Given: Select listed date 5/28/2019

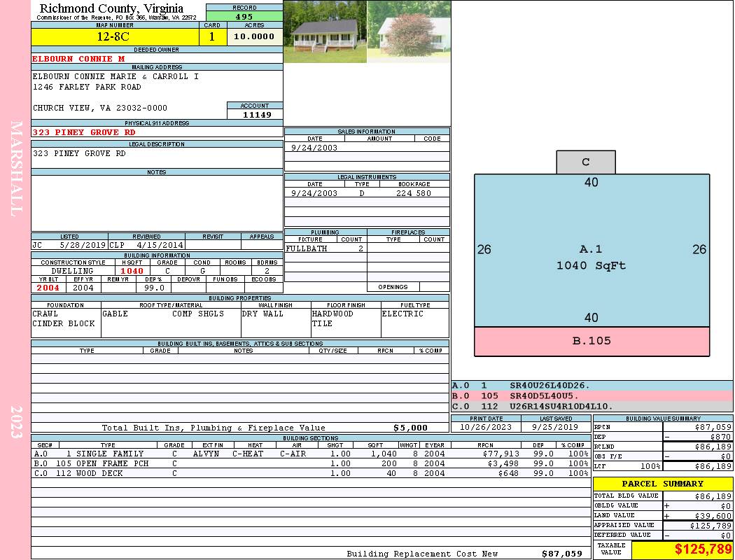Looking at the screenshot, I should 83,244.
